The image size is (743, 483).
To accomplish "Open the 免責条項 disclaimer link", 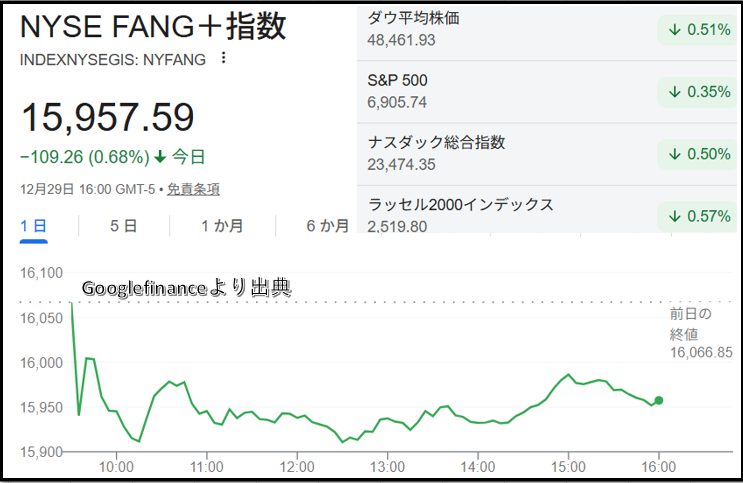I will (193, 189).
